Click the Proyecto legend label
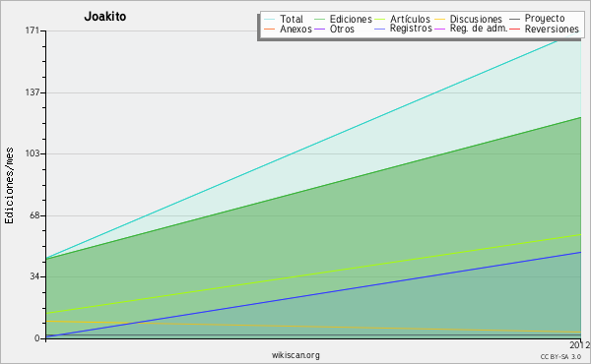This screenshot has width=591, height=364. pyautogui.click(x=545, y=19)
